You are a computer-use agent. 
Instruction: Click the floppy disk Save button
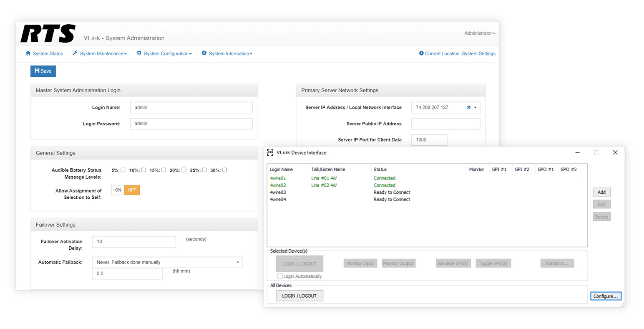coord(43,71)
